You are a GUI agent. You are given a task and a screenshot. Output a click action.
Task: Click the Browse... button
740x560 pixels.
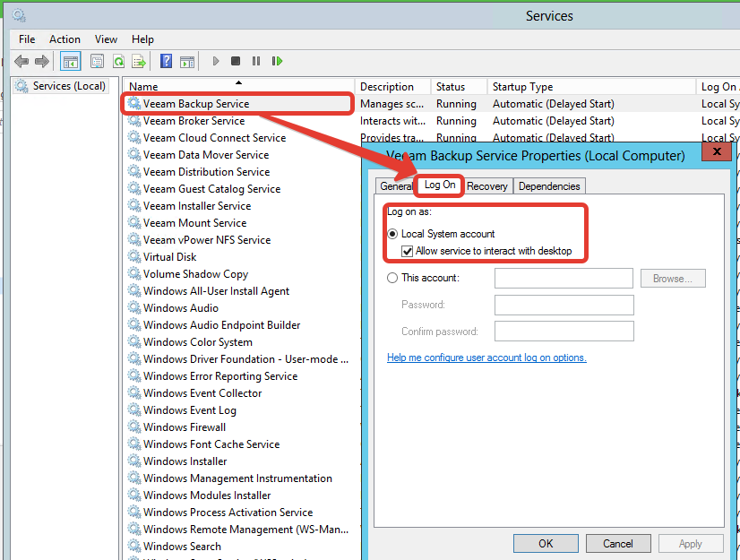pyautogui.click(x=673, y=279)
